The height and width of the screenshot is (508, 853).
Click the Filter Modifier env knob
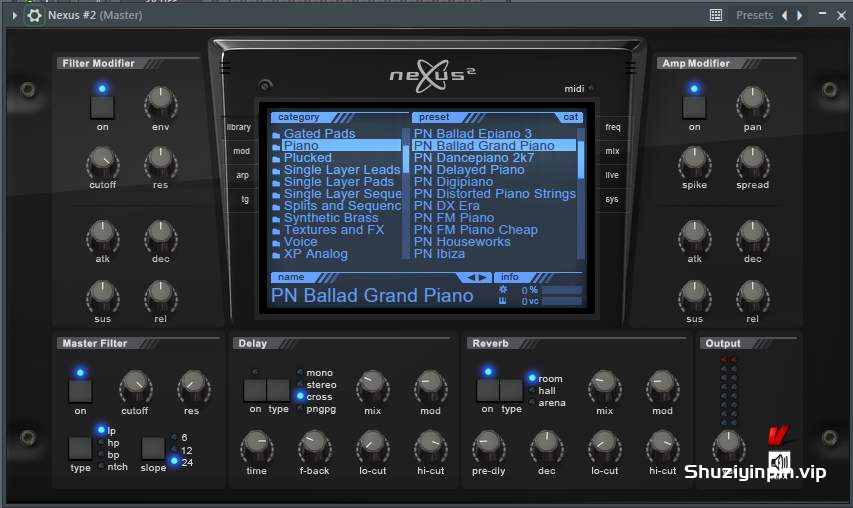[160, 102]
